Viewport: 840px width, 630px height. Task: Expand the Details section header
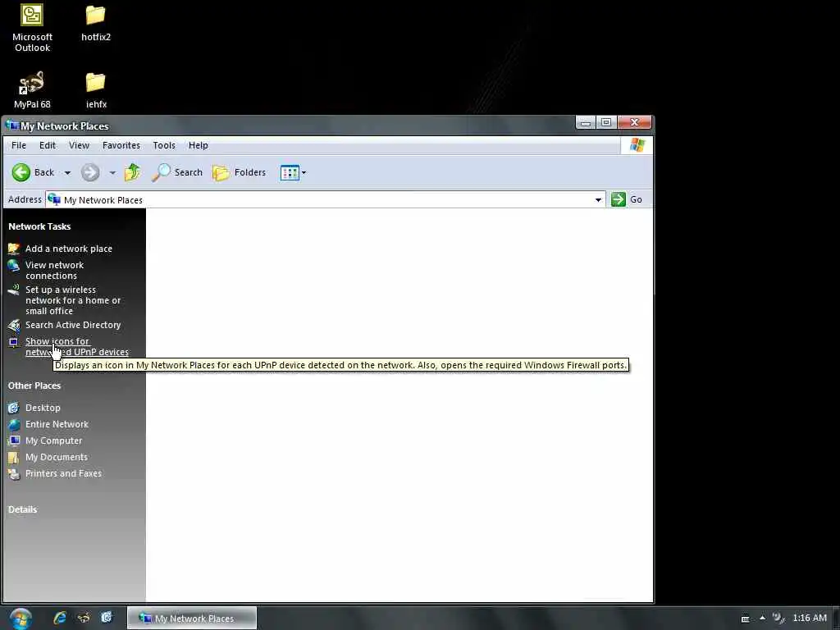22,509
